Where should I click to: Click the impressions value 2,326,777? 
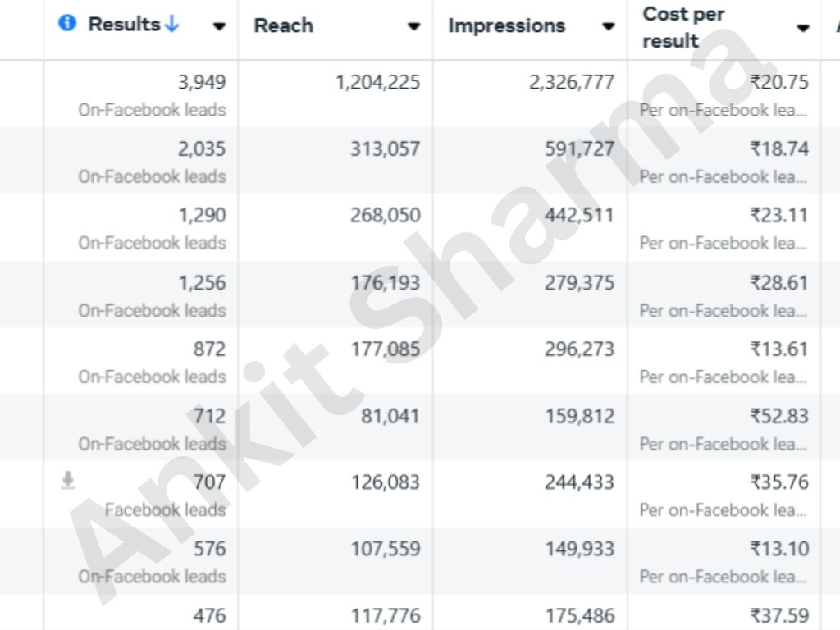tap(572, 82)
